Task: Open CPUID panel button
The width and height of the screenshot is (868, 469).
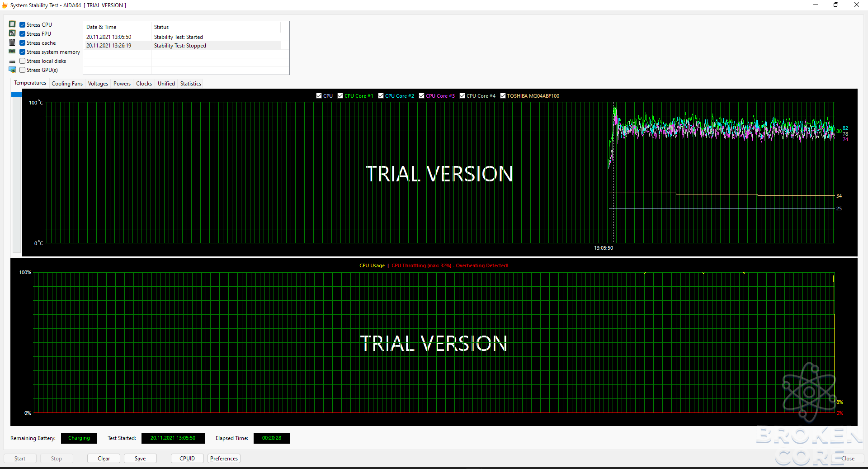Action: coord(187,459)
